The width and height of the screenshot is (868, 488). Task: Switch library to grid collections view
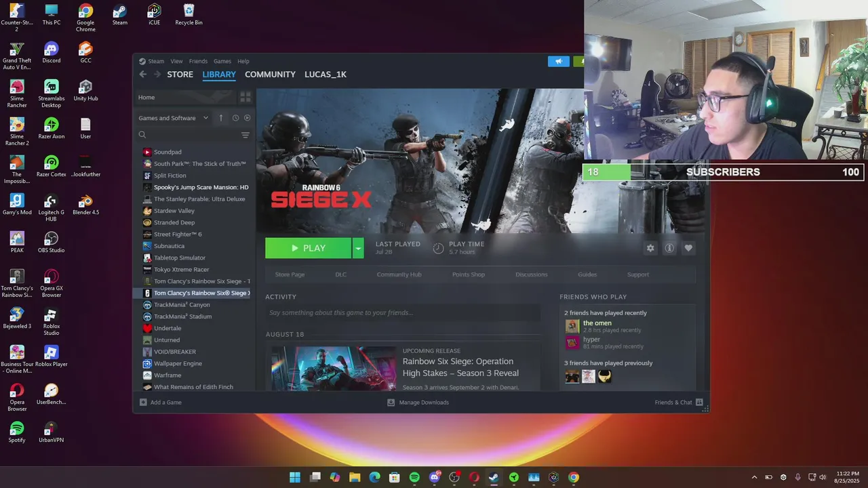[x=245, y=98]
